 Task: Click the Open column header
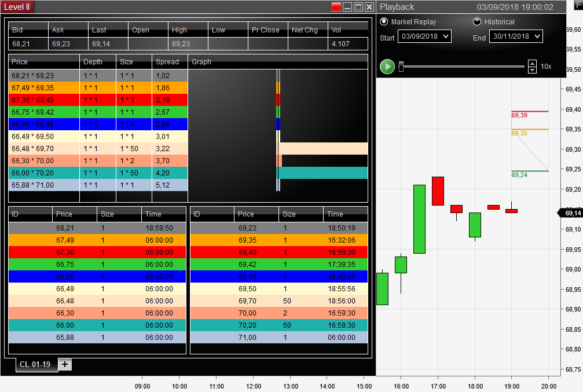(x=148, y=30)
